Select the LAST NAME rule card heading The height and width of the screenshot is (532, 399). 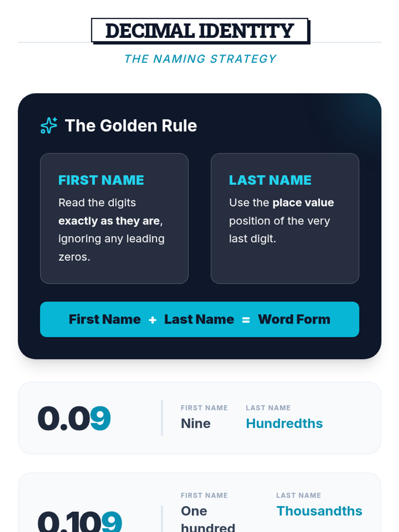click(x=270, y=180)
